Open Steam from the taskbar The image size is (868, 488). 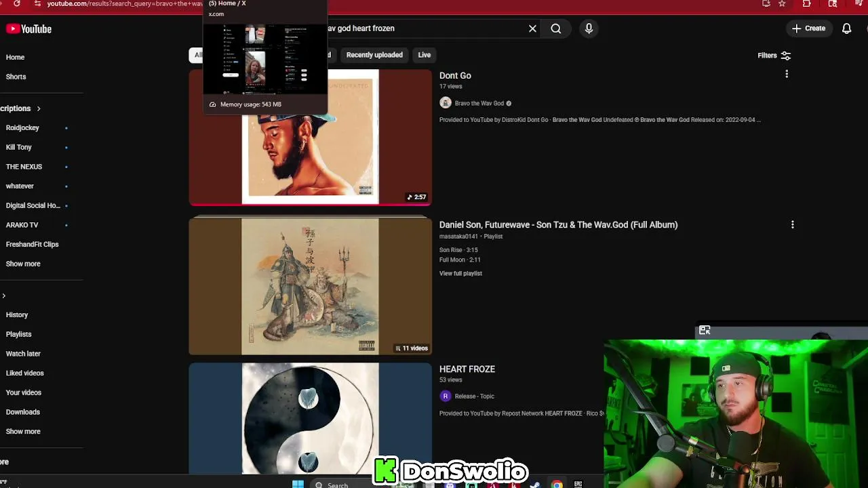535,484
